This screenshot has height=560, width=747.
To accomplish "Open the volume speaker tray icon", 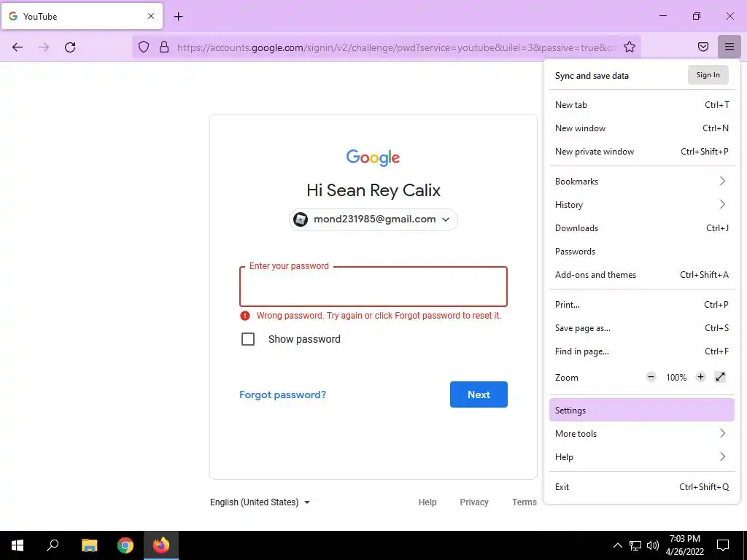I will [x=653, y=545].
